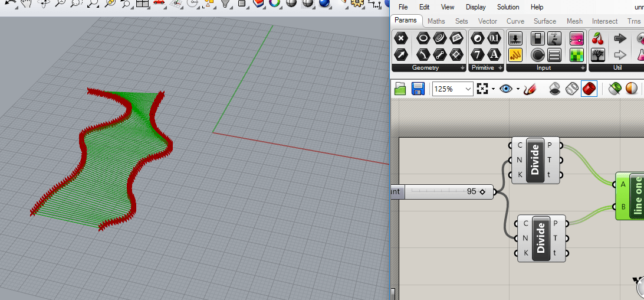Enable shaded red preview mode
This screenshot has width=644, height=300.
[589, 89]
